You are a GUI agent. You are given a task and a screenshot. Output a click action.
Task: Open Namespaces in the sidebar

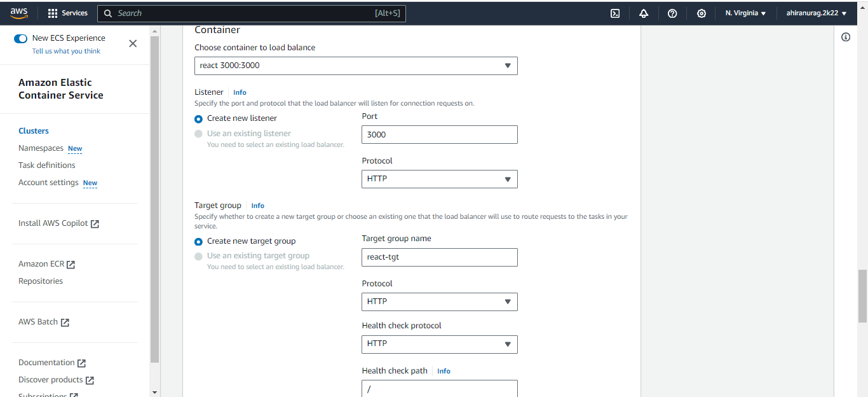pos(41,148)
